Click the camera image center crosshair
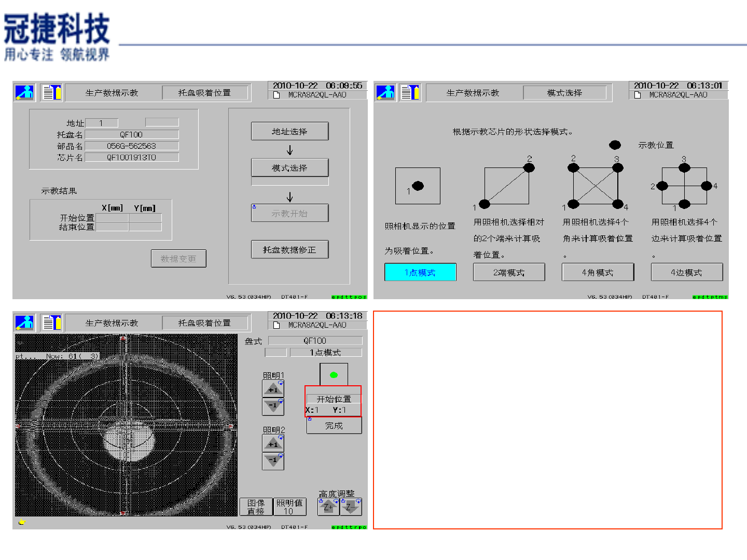The width and height of the screenshot is (747, 560). tap(124, 426)
